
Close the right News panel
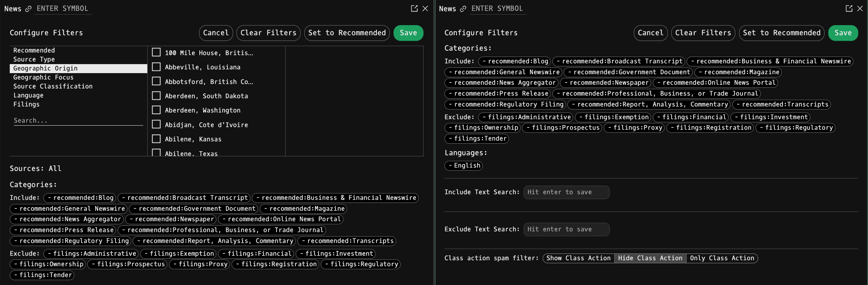click(860, 8)
